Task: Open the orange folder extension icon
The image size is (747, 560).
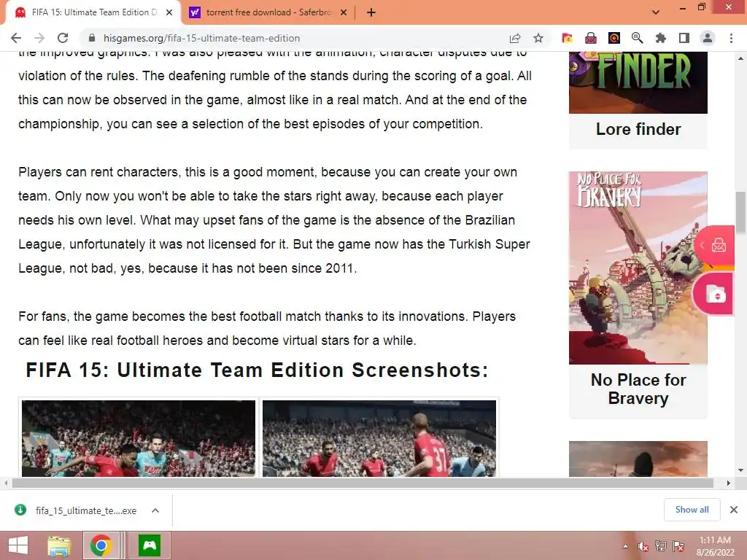Action: point(567,38)
